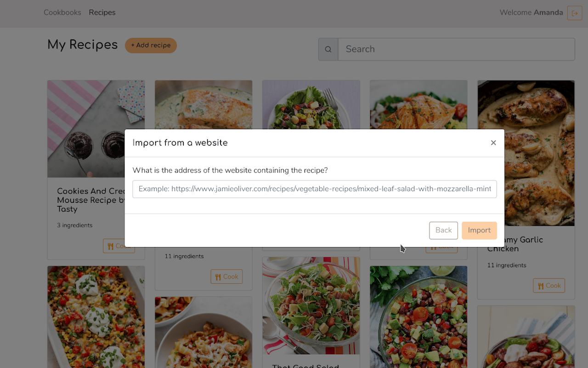This screenshot has width=588, height=368.
Task: Click the website address input field
Action: click(x=314, y=189)
